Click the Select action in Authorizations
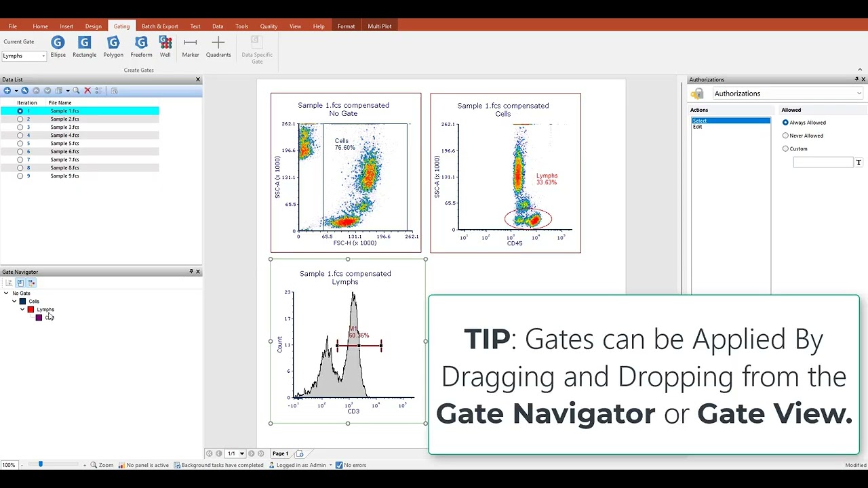Image resolution: width=868 pixels, height=488 pixels. (x=730, y=121)
